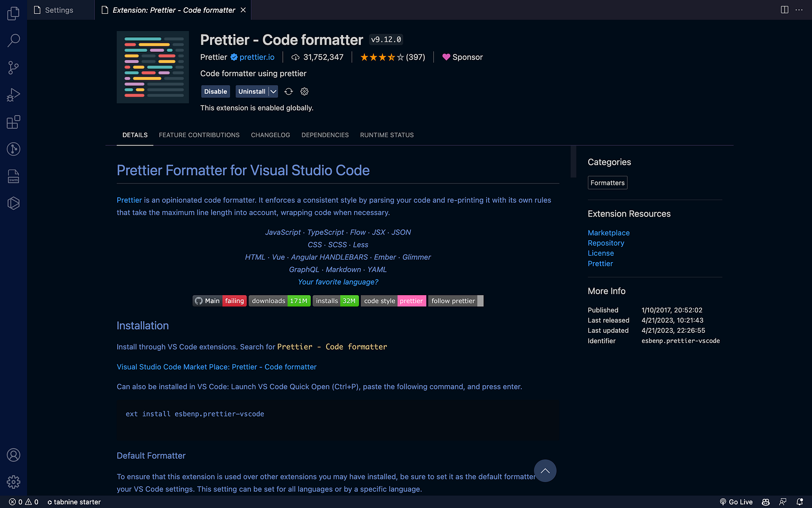Click the TypeScript language link

(325, 232)
